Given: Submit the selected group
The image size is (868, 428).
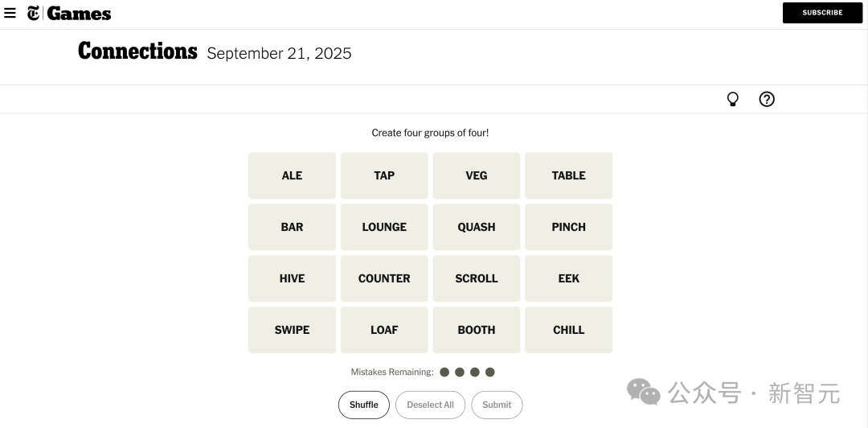Looking at the screenshot, I should click(x=497, y=405).
